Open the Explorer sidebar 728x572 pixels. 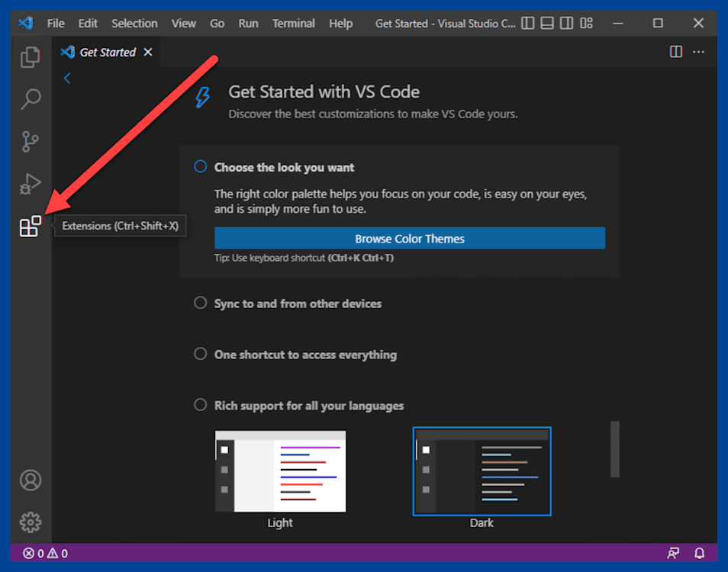pyautogui.click(x=31, y=57)
